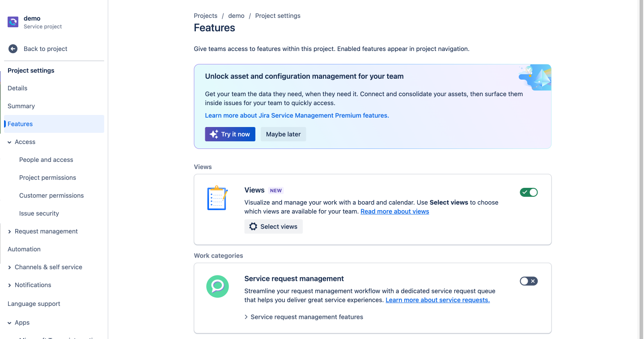Collapse the Access section
The image size is (644, 339).
(x=9, y=142)
